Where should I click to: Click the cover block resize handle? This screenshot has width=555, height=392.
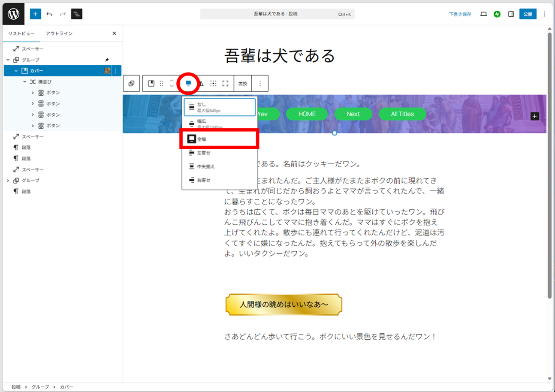pyautogui.click(x=335, y=133)
